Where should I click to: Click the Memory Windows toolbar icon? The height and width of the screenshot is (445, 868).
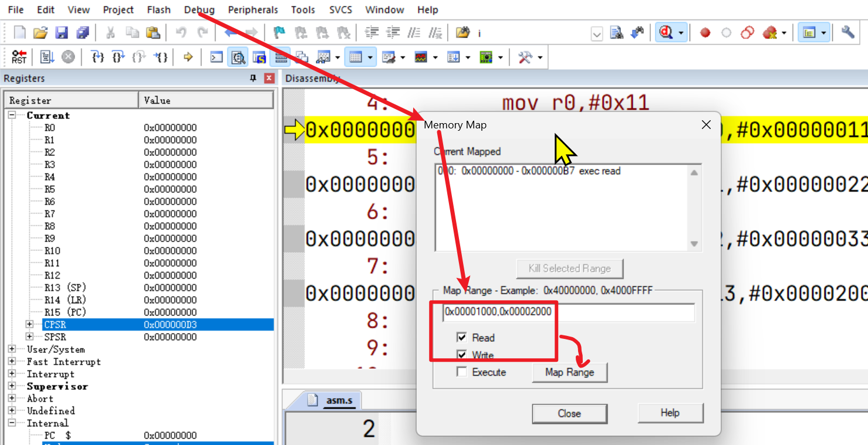pos(356,57)
